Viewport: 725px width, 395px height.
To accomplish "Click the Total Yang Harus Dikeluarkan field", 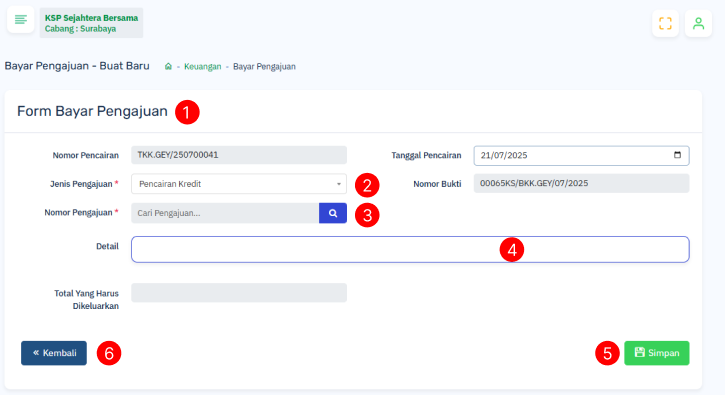I will tap(239, 293).
